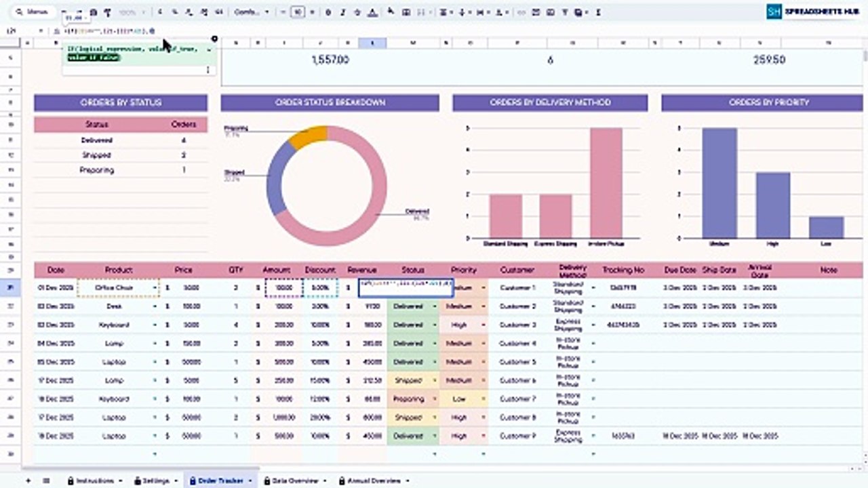
Task: Click the Medium priority bar
Action: click(x=719, y=183)
